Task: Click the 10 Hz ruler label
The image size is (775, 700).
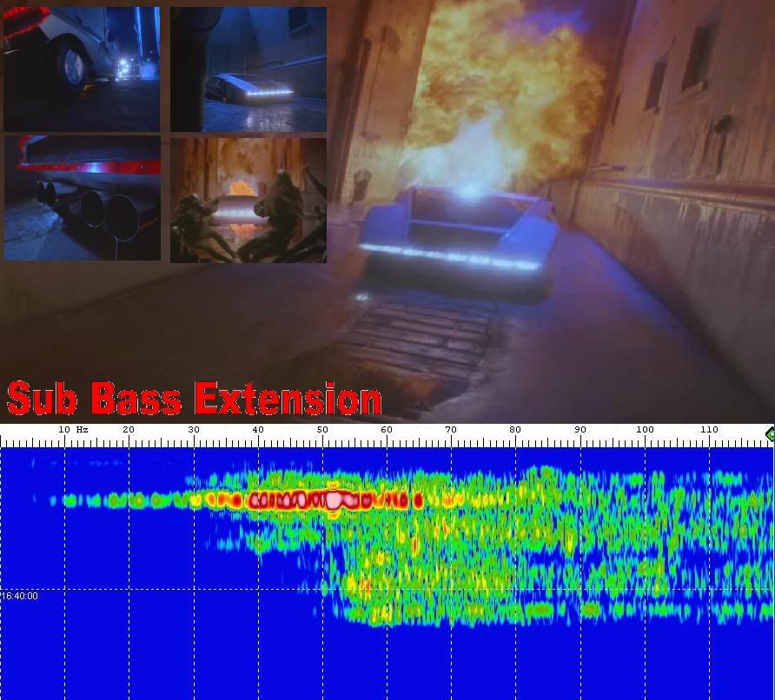Action: pyautogui.click(x=73, y=430)
